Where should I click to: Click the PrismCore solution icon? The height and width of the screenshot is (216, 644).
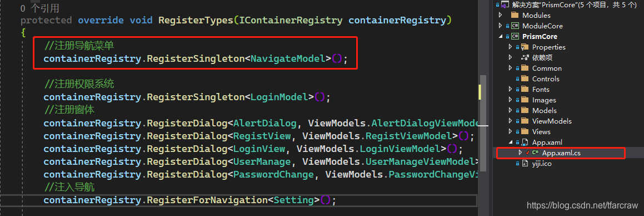506,4
